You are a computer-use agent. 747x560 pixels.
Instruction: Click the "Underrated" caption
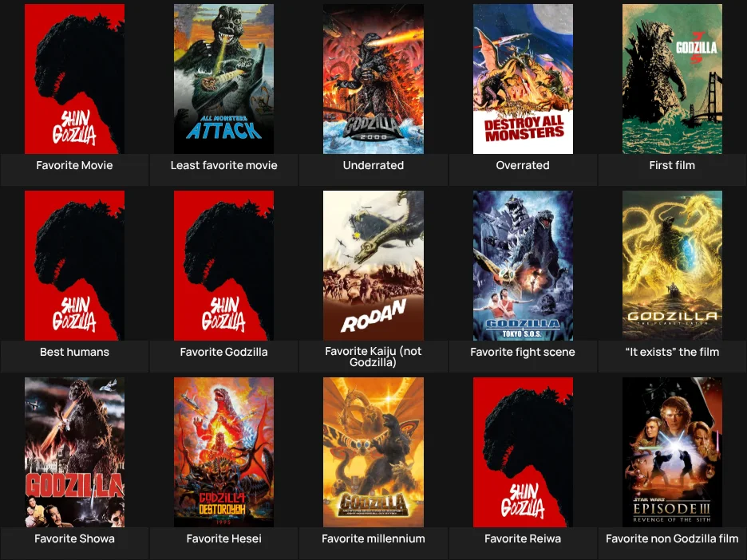[373, 166]
